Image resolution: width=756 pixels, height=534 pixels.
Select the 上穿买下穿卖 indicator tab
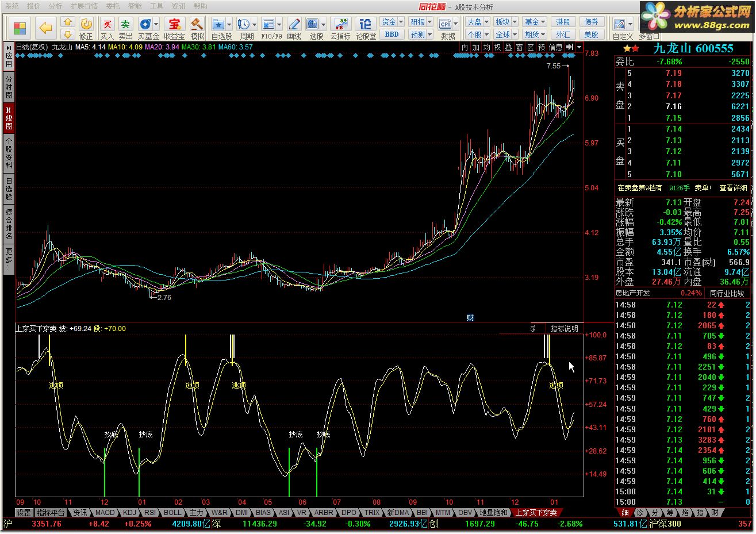[x=536, y=512]
